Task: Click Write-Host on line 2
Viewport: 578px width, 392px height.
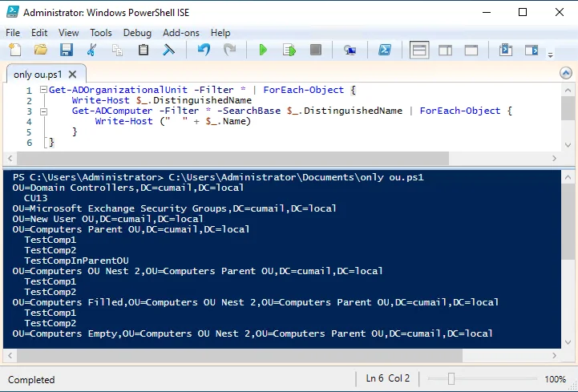Action: tap(101, 100)
